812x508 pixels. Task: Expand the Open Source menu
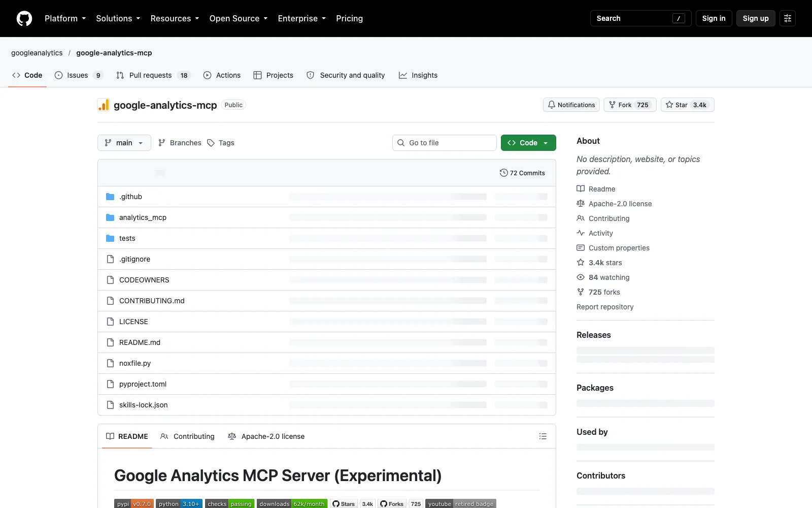click(239, 18)
